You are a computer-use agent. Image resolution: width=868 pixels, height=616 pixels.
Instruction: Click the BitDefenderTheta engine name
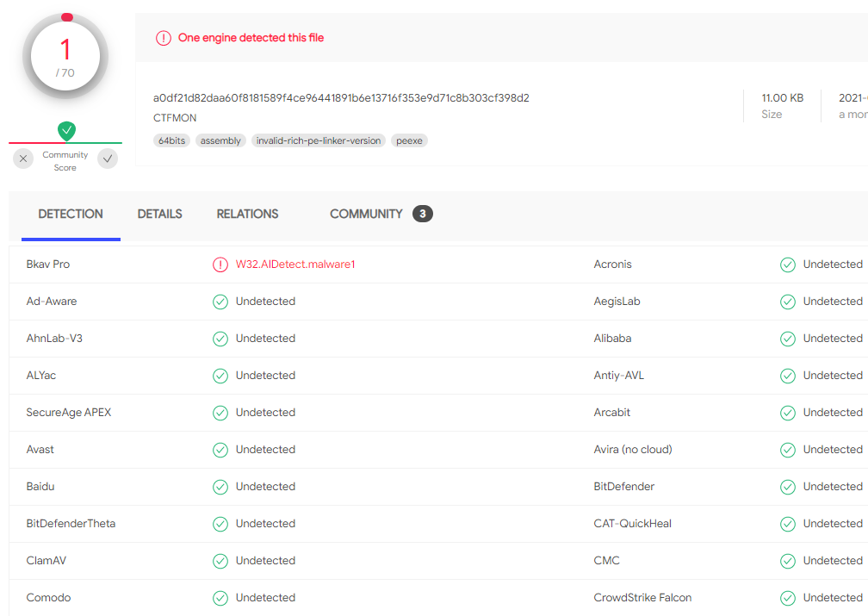pyautogui.click(x=71, y=524)
